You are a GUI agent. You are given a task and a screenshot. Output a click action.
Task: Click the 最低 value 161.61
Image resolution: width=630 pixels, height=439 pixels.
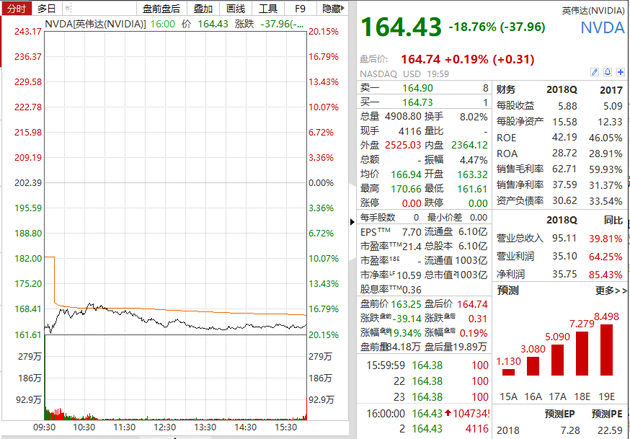pos(472,189)
